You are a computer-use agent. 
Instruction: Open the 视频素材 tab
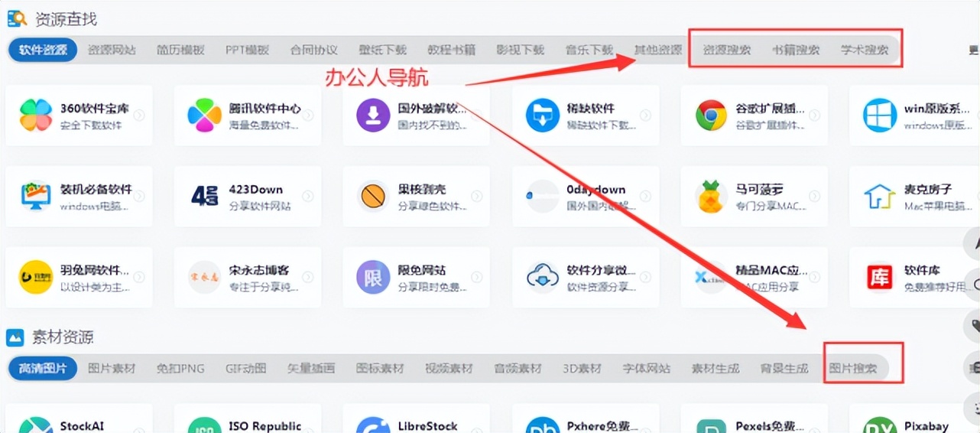click(x=448, y=368)
